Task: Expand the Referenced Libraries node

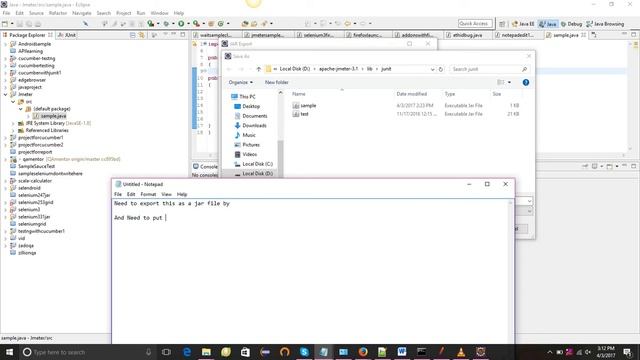Action: point(13,131)
